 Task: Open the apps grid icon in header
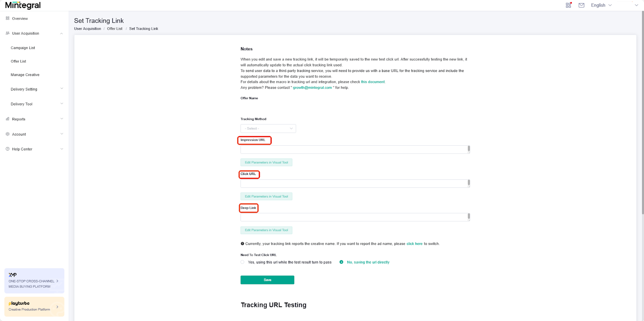coord(568,5)
